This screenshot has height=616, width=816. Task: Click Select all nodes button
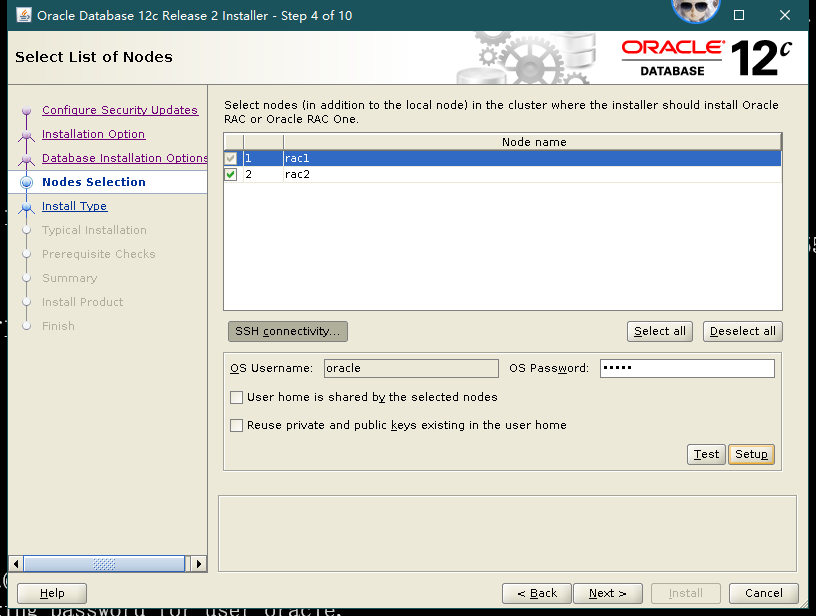point(659,331)
